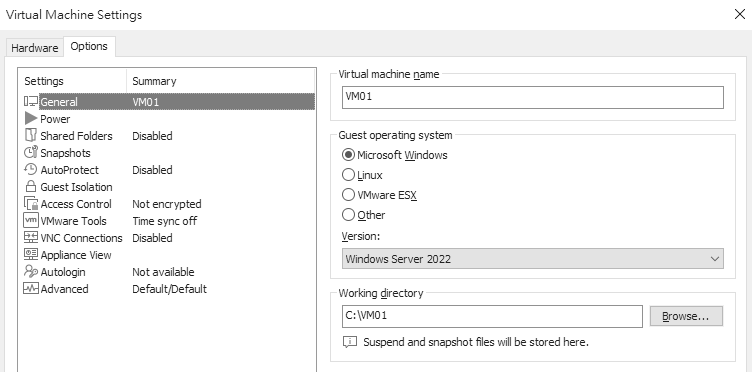
Task: Select the Appliance View row
Action: pos(169,255)
